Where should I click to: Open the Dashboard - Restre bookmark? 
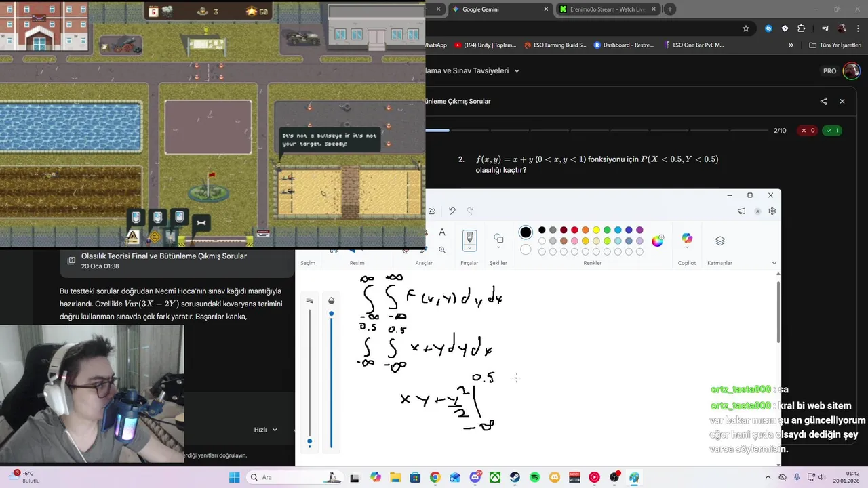tap(624, 45)
